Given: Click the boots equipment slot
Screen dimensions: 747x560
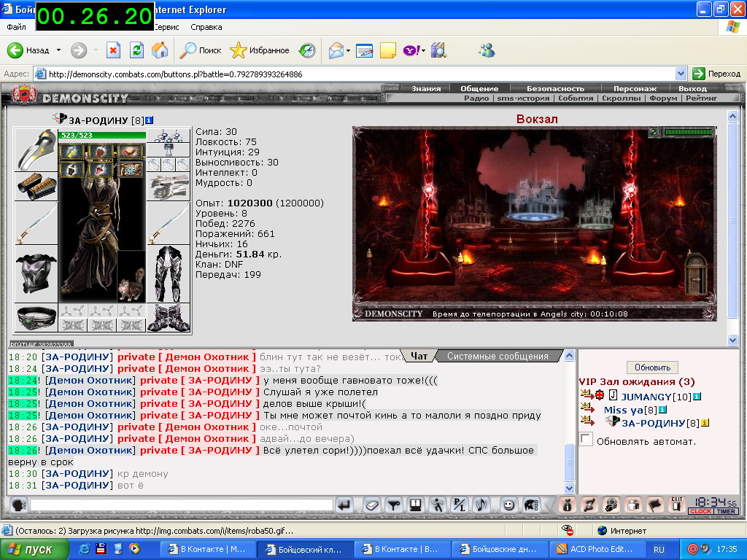Looking at the screenshot, I should click(169, 318).
